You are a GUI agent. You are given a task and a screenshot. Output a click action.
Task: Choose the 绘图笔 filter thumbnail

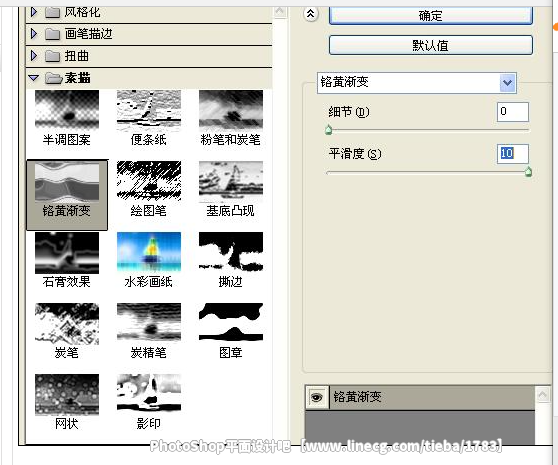pos(149,180)
